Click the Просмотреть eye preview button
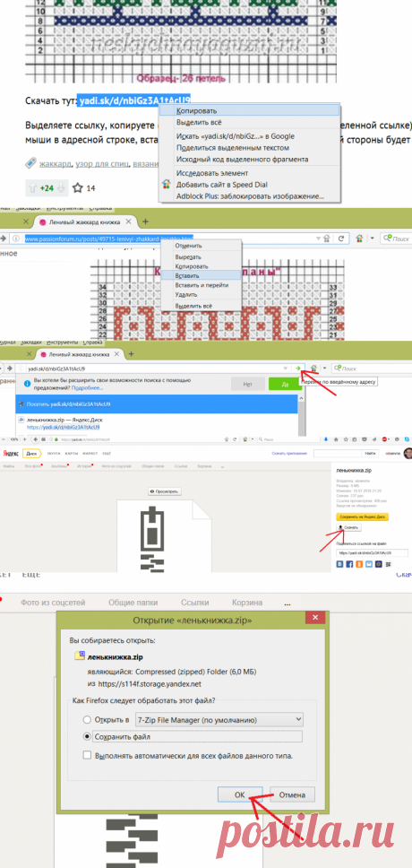The height and width of the screenshot is (868, 412). tap(164, 491)
